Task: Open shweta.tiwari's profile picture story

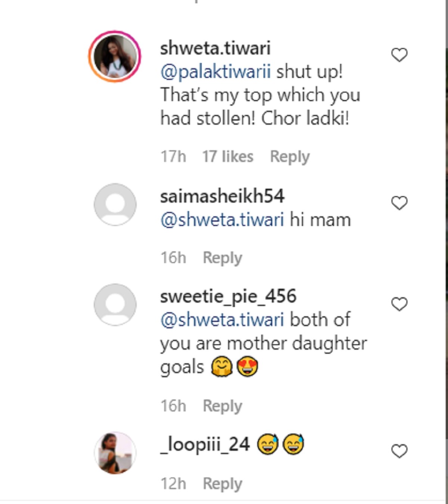Action: tap(115, 57)
